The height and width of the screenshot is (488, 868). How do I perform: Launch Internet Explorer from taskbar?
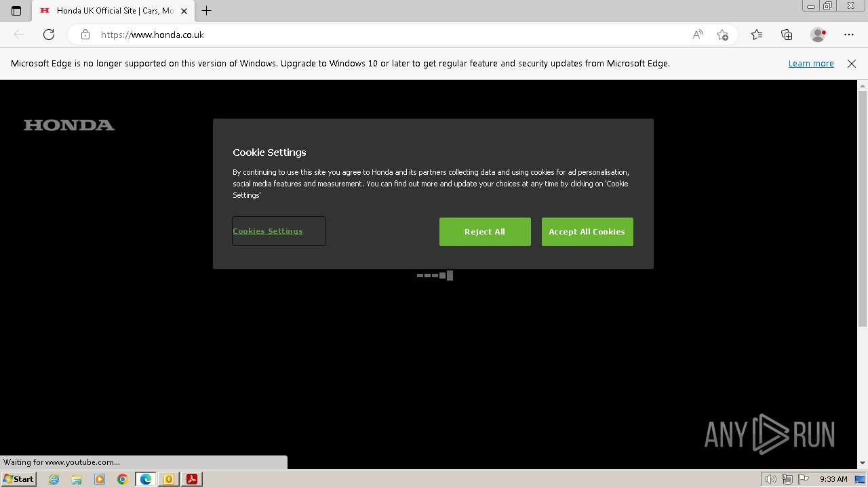point(54,479)
